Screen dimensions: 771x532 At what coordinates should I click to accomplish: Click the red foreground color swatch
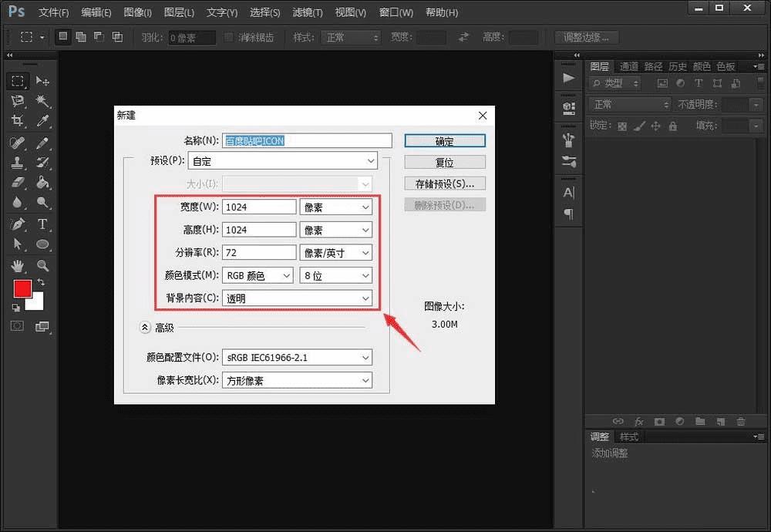[x=22, y=288]
